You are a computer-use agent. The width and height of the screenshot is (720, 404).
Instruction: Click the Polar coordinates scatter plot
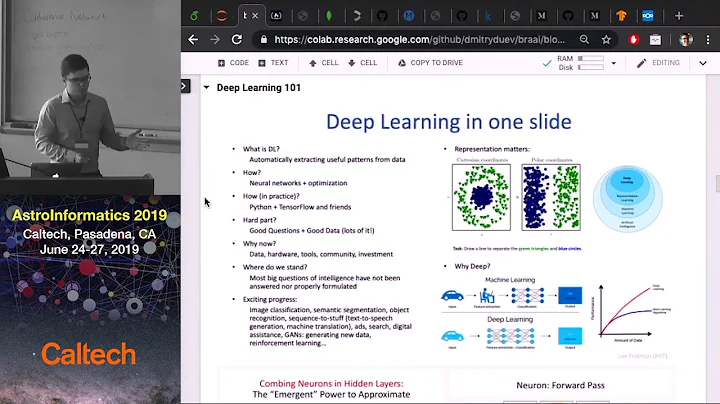click(x=551, y=197)
